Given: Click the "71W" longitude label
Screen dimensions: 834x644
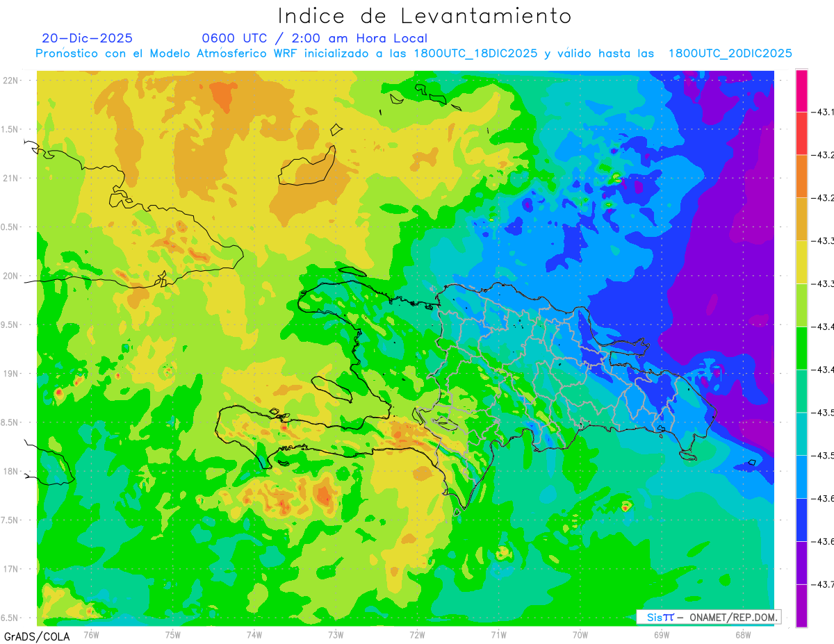Looking at the screenshot, I should 498,634.
